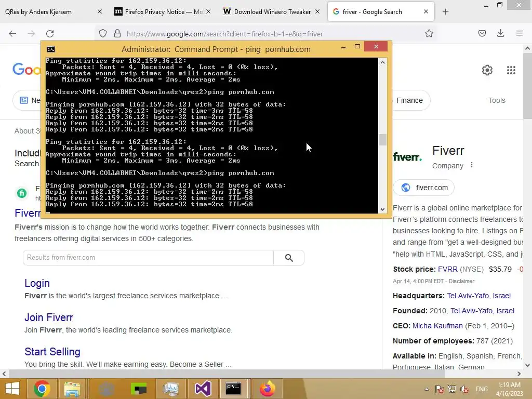Image resolution: width=532 pixels, height=399 pixels.
Task: Filter results by Finance
Action: click(409, 100)
